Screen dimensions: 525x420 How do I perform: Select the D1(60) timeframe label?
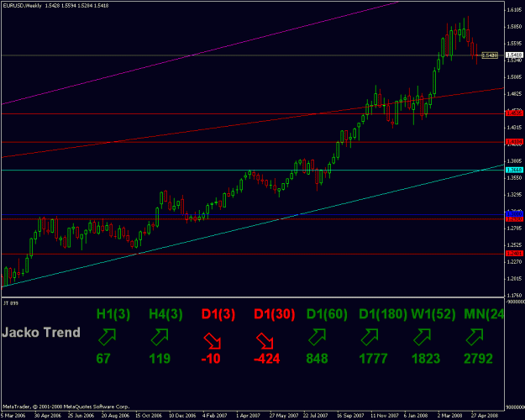click(x=327, y=314)
